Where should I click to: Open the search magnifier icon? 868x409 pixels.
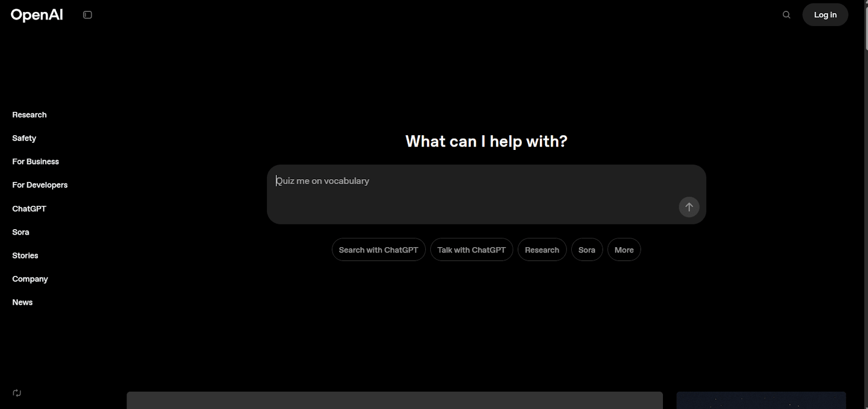(x=786, y=15)
